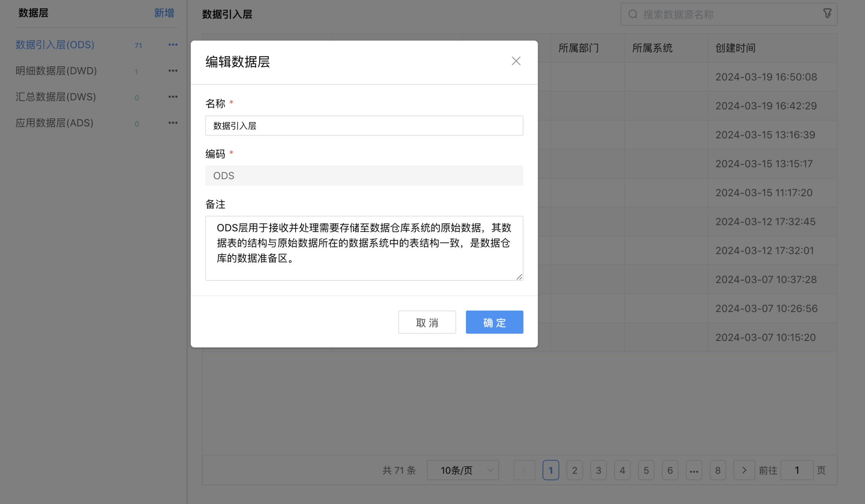Select the 数据引入层(ODS) layer in sidebar

click(54, 45)
